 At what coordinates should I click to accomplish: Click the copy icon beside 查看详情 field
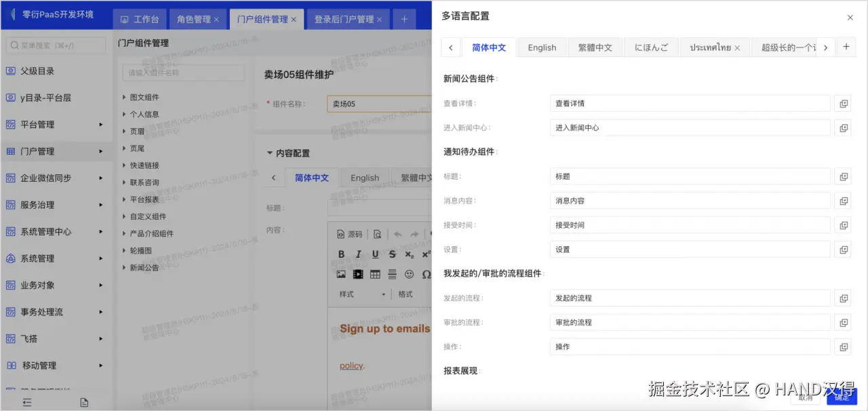click(x=843, y=104)
